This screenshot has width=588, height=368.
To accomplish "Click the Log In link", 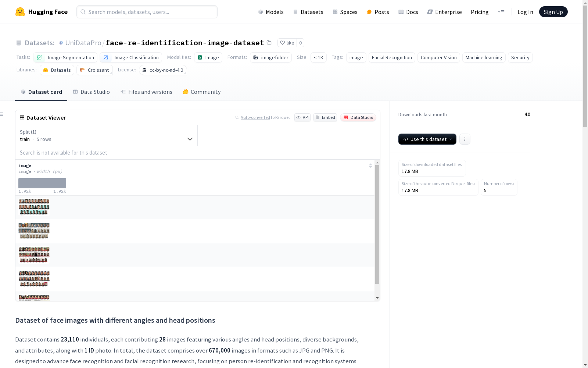I will pos(525,12).
